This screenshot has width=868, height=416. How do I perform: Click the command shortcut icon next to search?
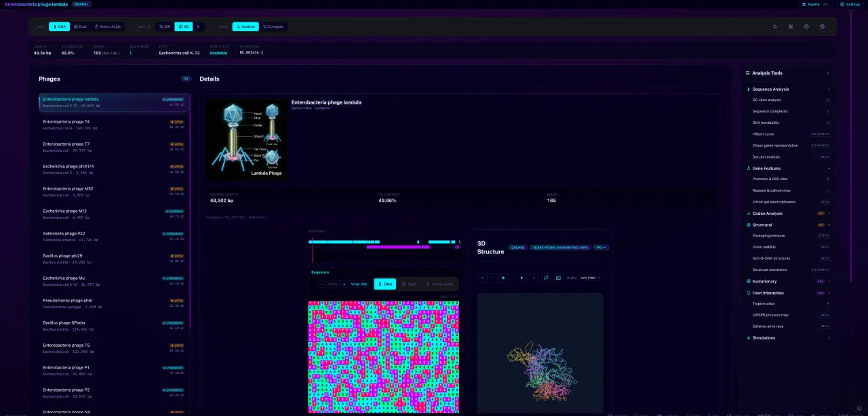(791, 26)
